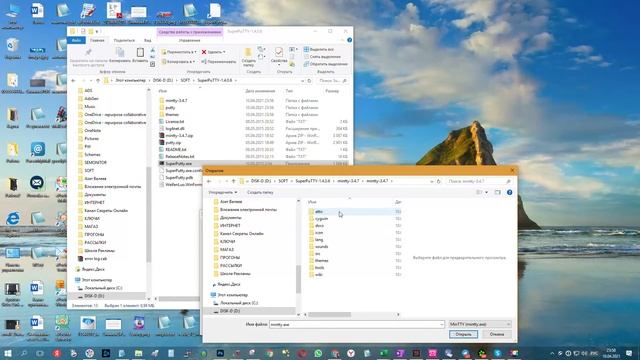Screen dimensions: 640x360
Task: Open the Упорядочить dropdown in the dialog
Action: [x=222, y=192]
